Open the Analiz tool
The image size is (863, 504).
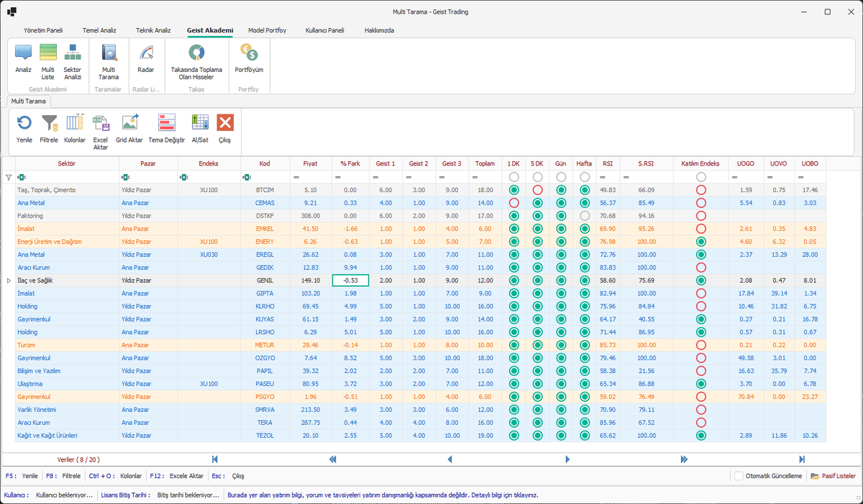pos(23,59)
